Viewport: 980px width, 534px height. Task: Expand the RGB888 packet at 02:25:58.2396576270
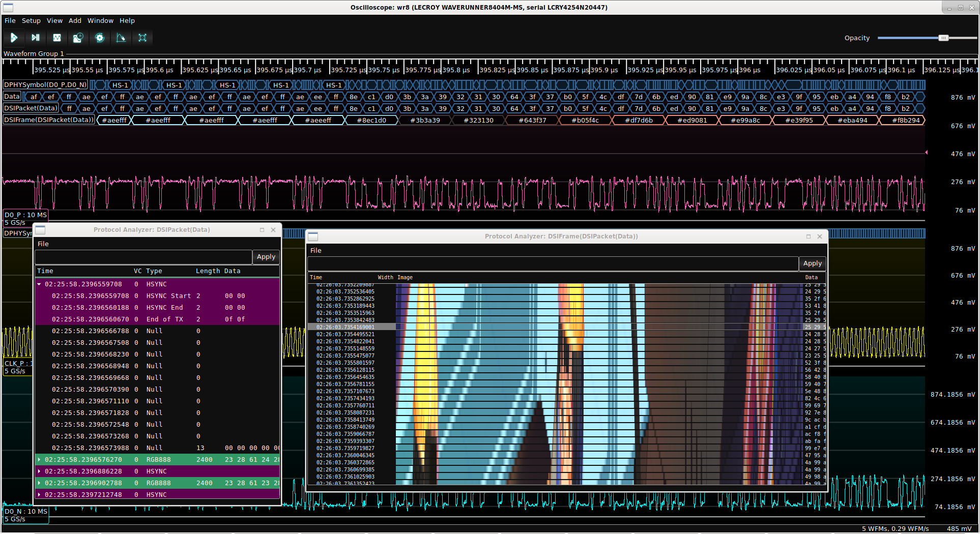39,460
